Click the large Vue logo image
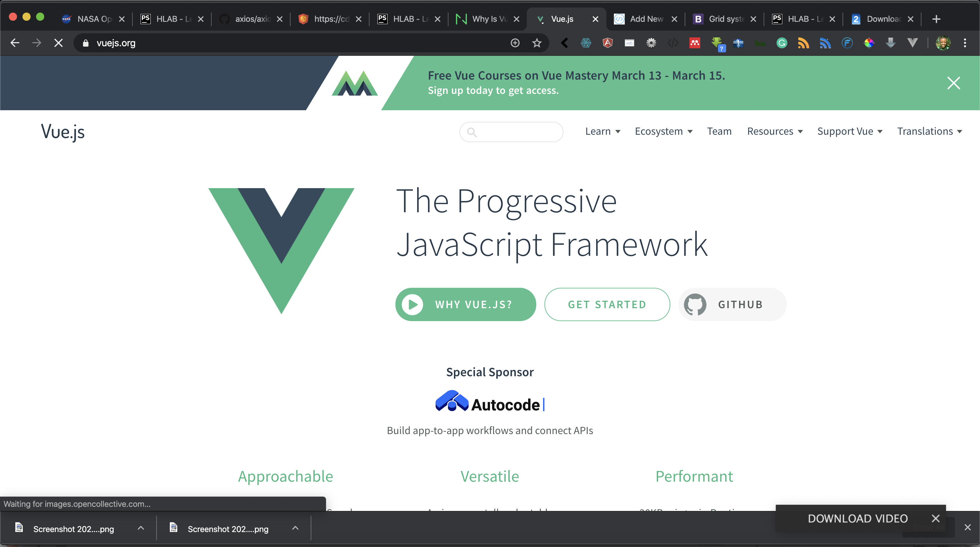Viewport: 980px width, 547px height. (281, 251)
